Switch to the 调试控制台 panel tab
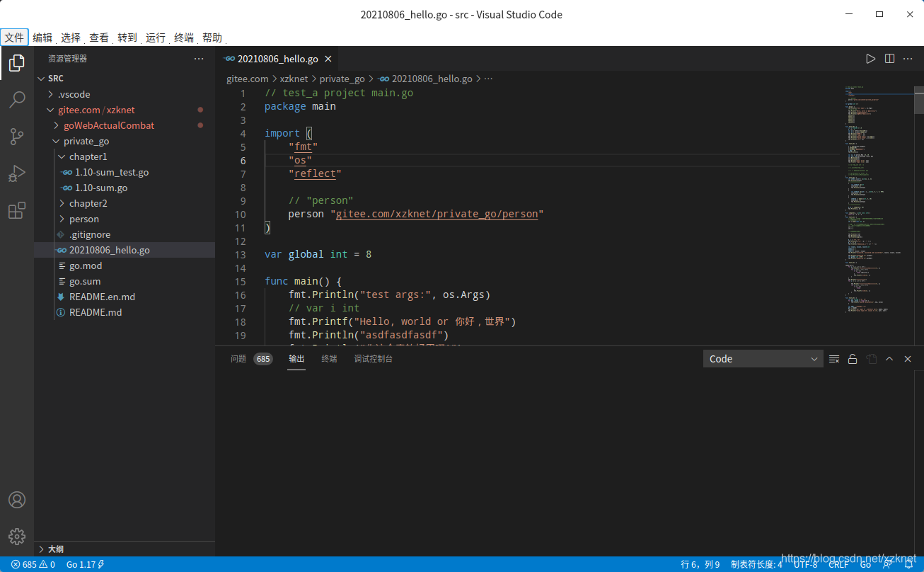 pyautogui.click(x=374, y=359)
